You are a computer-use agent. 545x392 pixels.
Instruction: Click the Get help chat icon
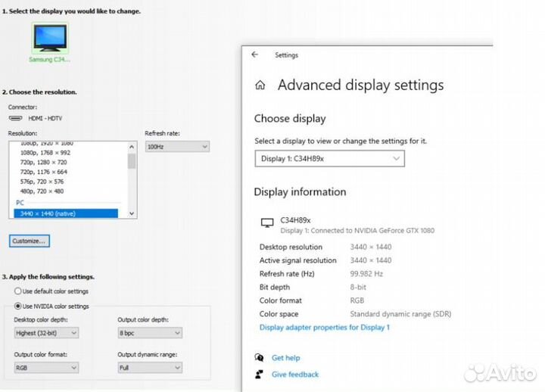(259, 358)
